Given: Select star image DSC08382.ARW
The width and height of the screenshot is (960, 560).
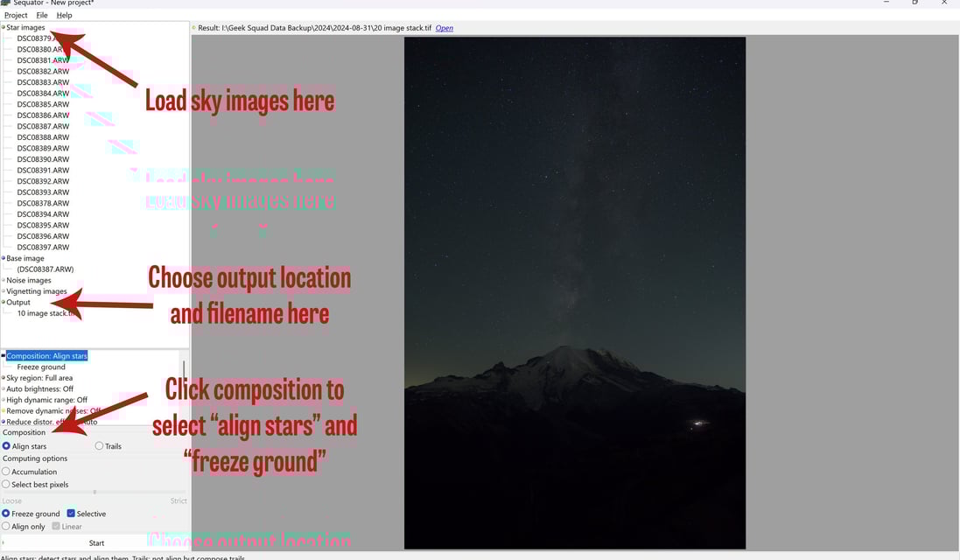Looking at the screenshot, I should pos(43,72).
